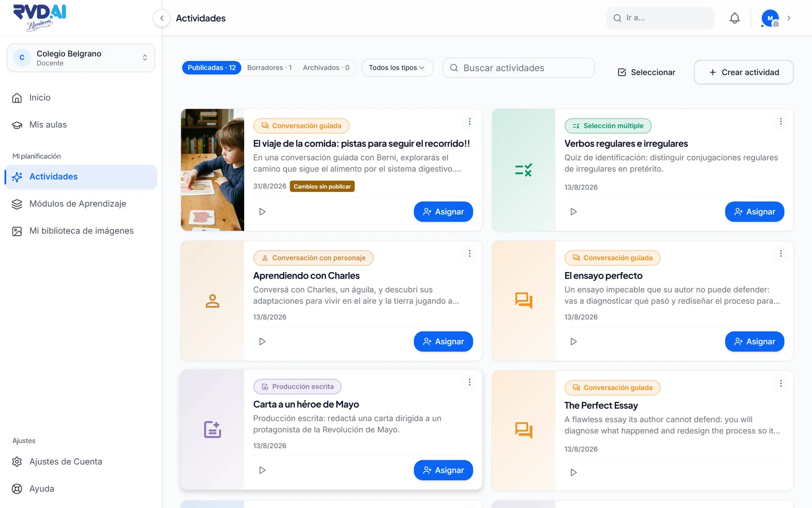
Task: Click the RVDAI logo
Action: [40, 17]
